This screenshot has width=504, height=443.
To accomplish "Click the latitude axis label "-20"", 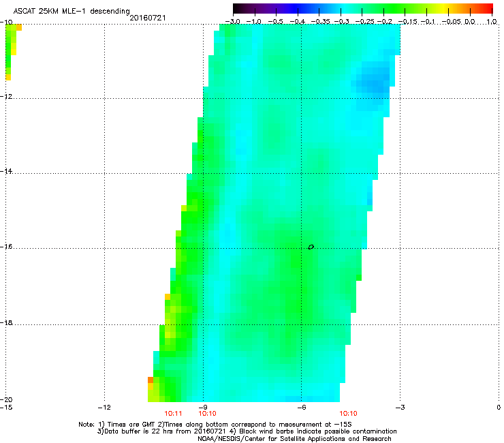I will [7, 399].
